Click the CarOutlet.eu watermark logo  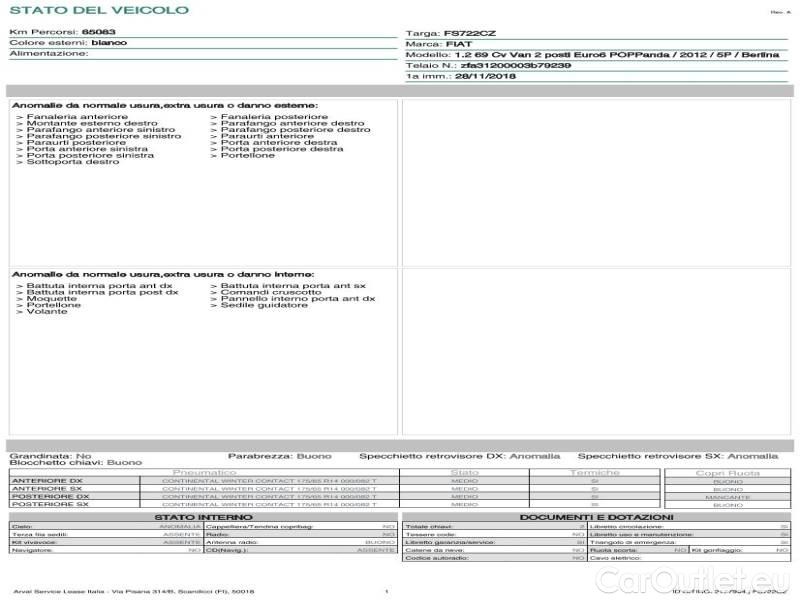pyautogui.click(x=720, y=578)
